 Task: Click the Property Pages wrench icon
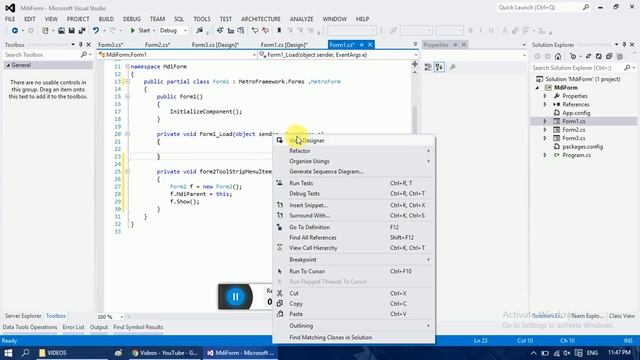[x=453, y=67]
